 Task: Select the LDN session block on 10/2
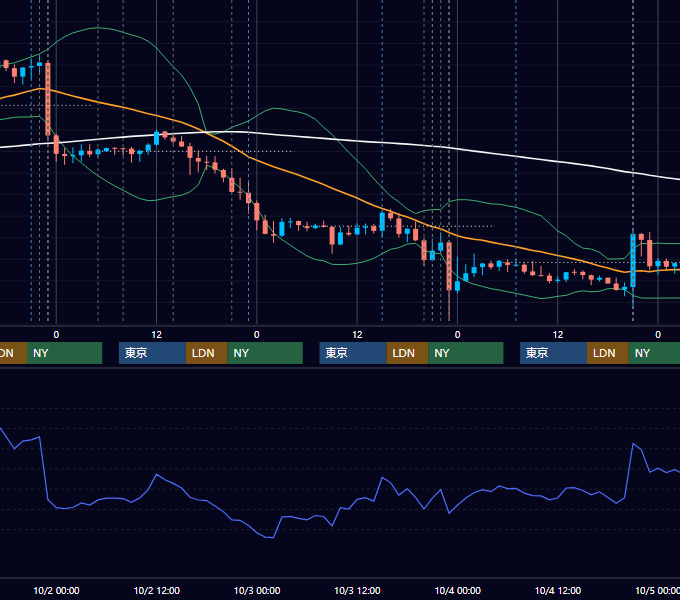click(206, 353)
